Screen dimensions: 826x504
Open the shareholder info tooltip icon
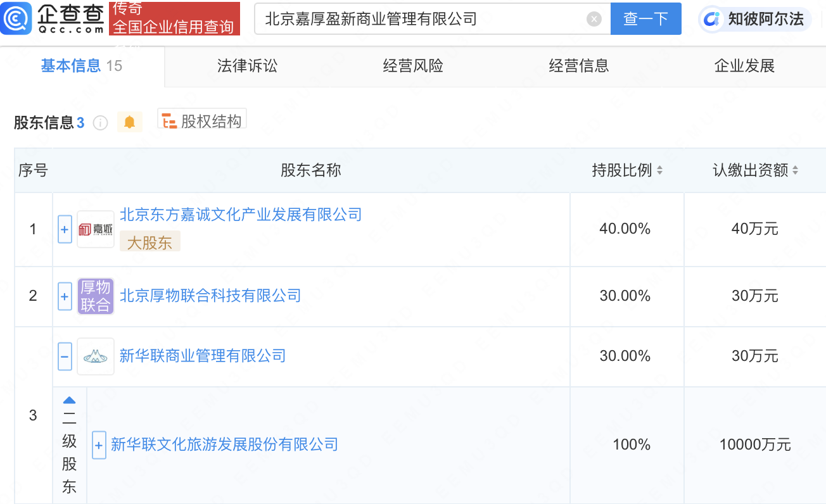coord(100,123)
